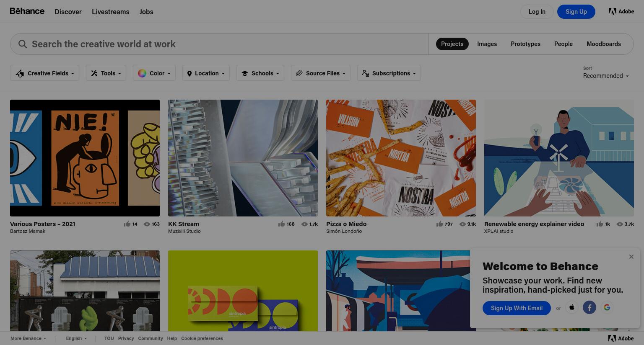Click the Adobe logo in header
The width and height of the screenshot is (644, 345).
tap(621, 11)
